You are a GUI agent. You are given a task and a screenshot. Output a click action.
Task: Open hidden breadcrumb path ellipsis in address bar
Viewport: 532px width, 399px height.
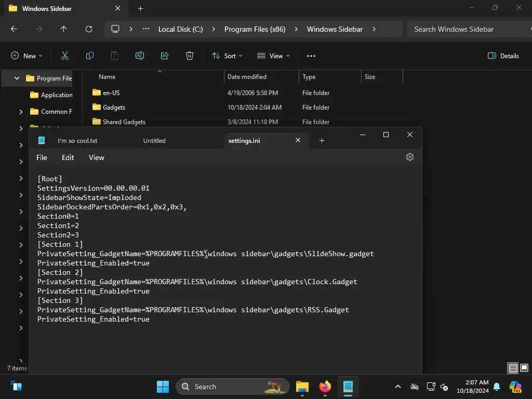tap(146, 29)
